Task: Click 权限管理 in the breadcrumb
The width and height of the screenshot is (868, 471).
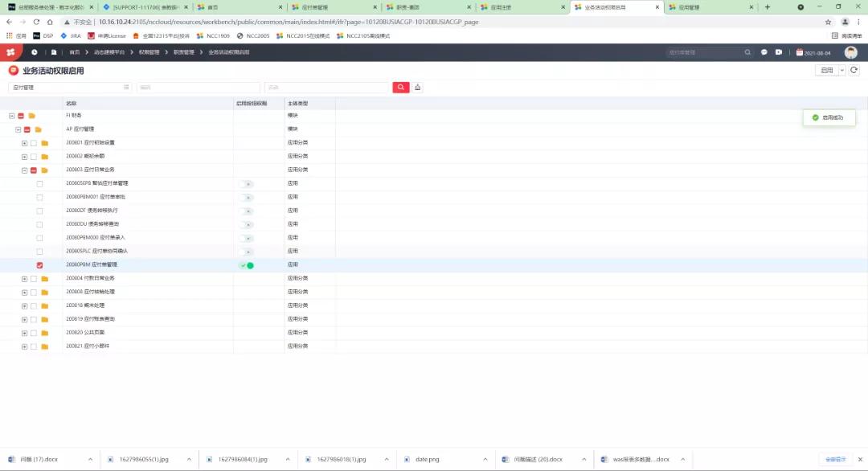Action: 149,52
